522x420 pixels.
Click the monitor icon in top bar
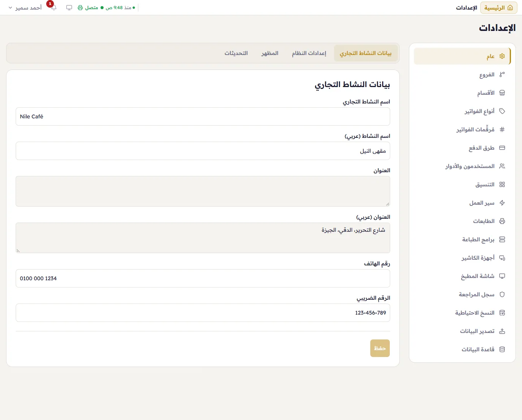69,8
